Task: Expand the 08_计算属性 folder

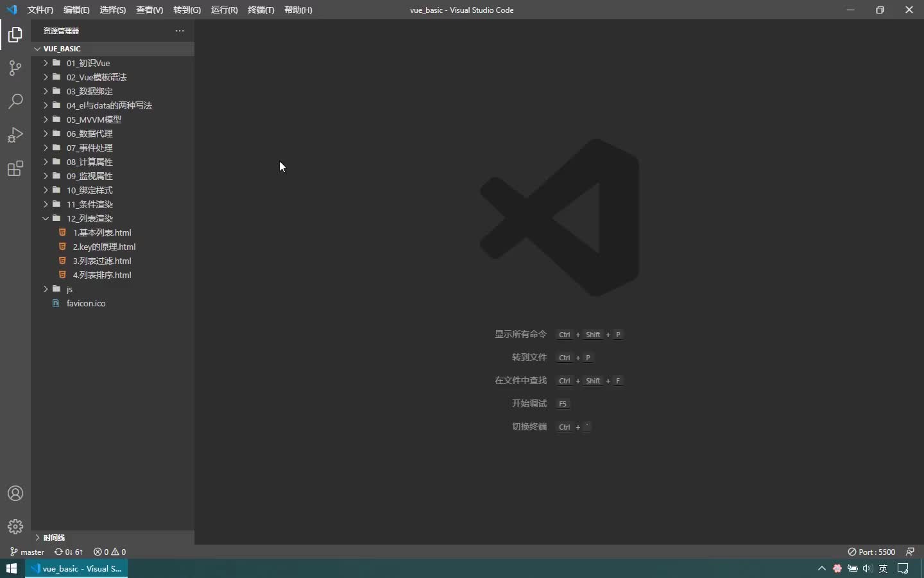Action: [112, 162]
